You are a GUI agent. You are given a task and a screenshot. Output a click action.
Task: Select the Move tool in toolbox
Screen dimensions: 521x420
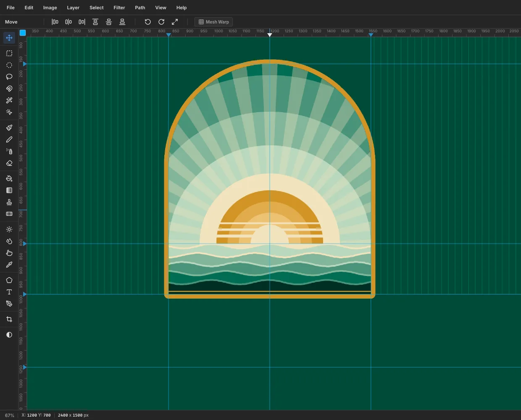(x=9, y=38)
